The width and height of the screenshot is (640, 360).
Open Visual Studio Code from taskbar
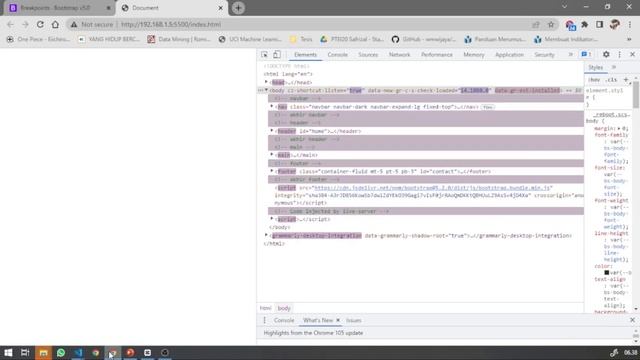point(78,352)
